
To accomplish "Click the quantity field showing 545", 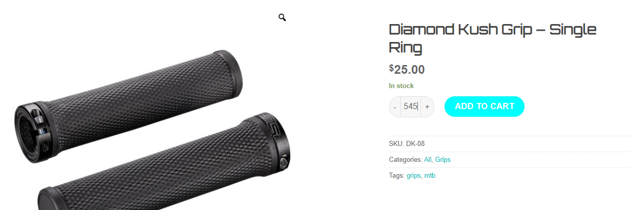I will pyautogui.click(x=411, y=107).
